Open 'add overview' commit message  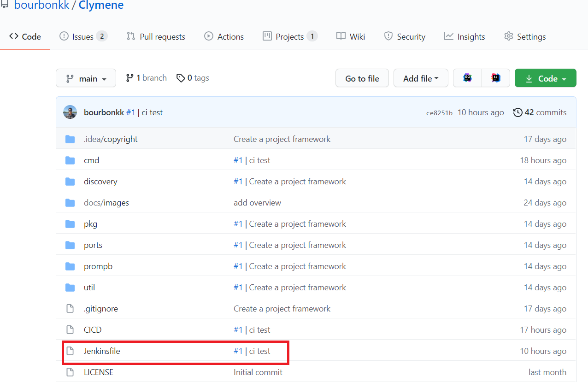pyautogui.click(x=257, y=203)
